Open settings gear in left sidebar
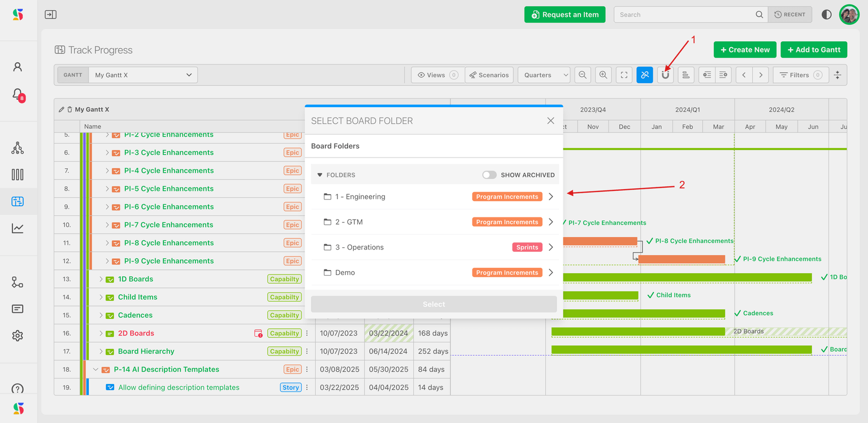868x423 pixels. point(18,335)
